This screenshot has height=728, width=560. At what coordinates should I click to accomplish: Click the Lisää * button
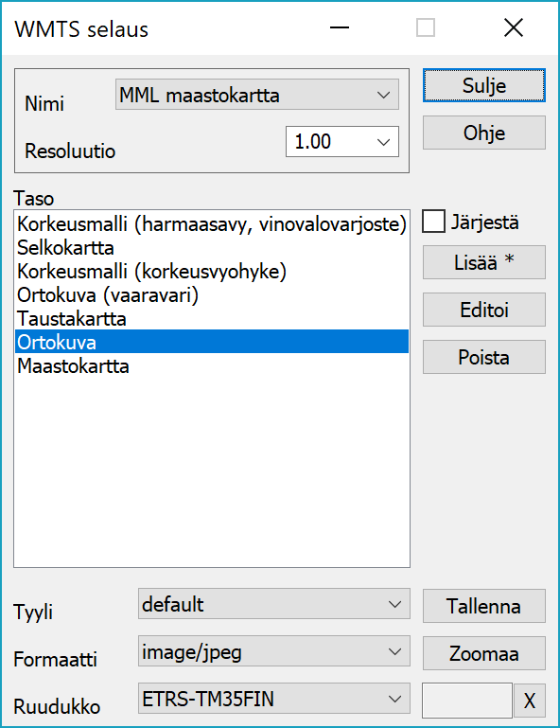tap(484, 262)
